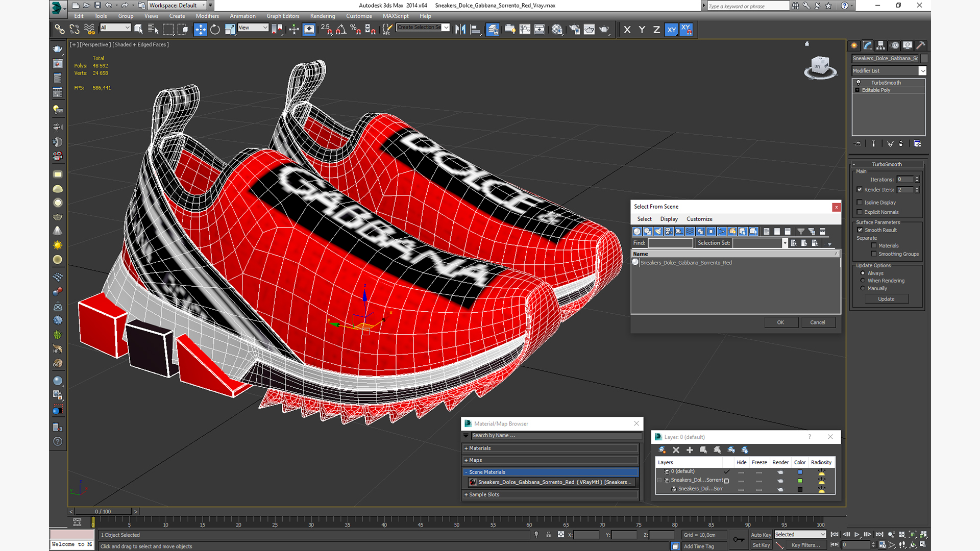Open the Hierarchy command panel tab
980x551 pixels.
(x=881, y=45)
